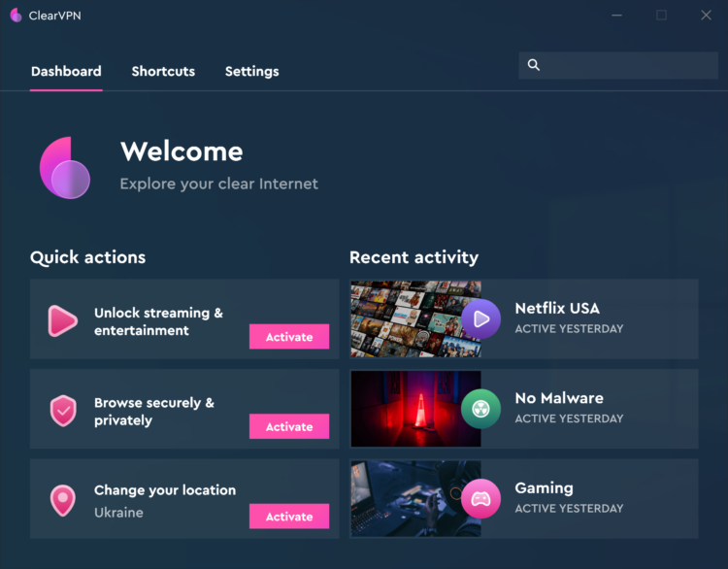Click the search magnifier icon
The image size is (728, 569).
point(534,65)
